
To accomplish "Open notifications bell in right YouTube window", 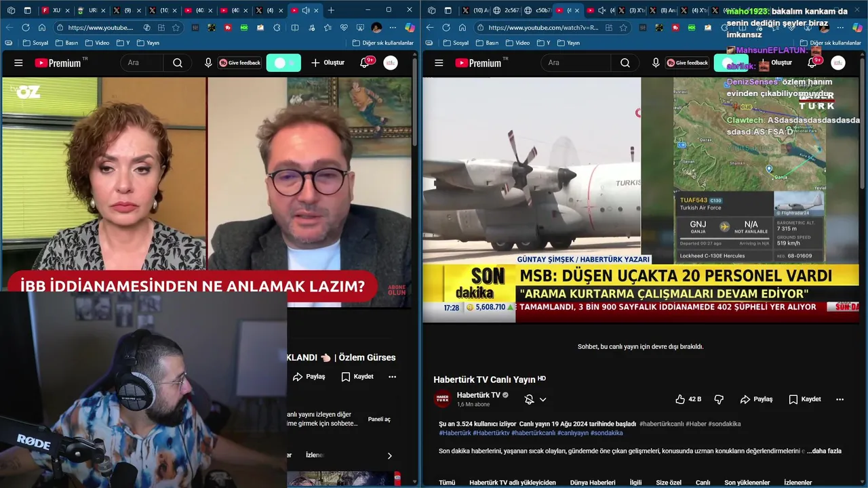I will coord(812,63).
